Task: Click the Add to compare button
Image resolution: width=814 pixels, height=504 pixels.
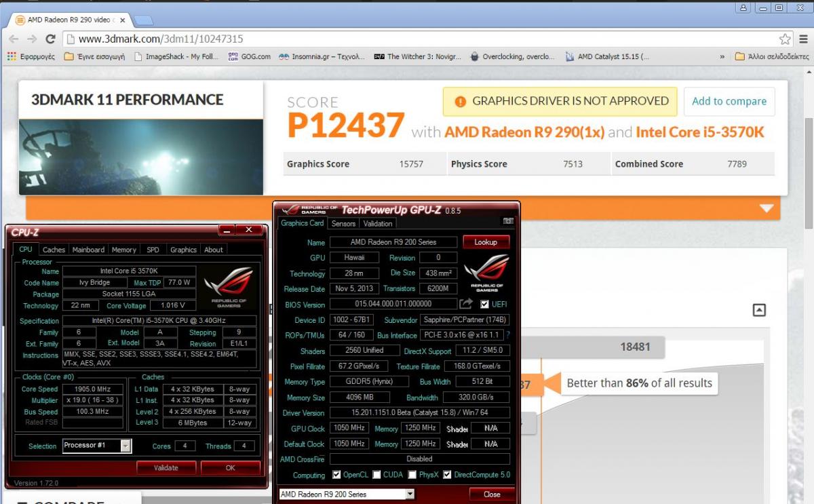Action: 729,101
